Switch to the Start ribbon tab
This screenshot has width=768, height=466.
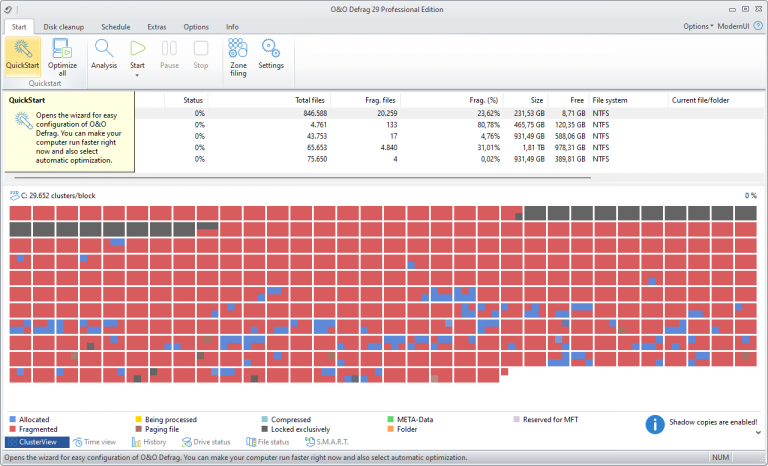click(x=19, y=27)
